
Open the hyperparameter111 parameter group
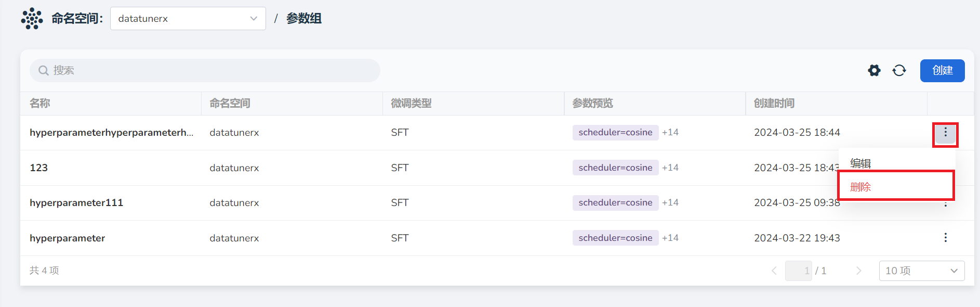point(76,203)
